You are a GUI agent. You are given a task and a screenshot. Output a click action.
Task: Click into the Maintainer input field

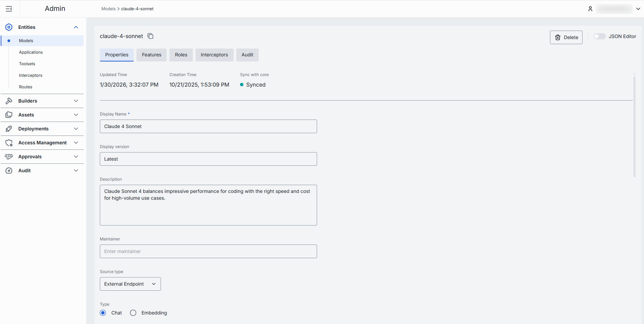pyautogui.click(x=208, y=251)
